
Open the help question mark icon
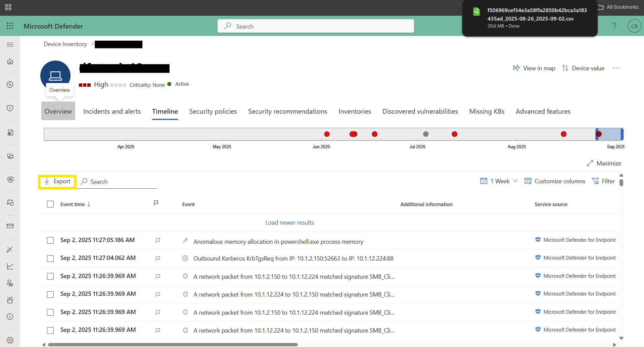pyautogui.click(x=614, y=26)
